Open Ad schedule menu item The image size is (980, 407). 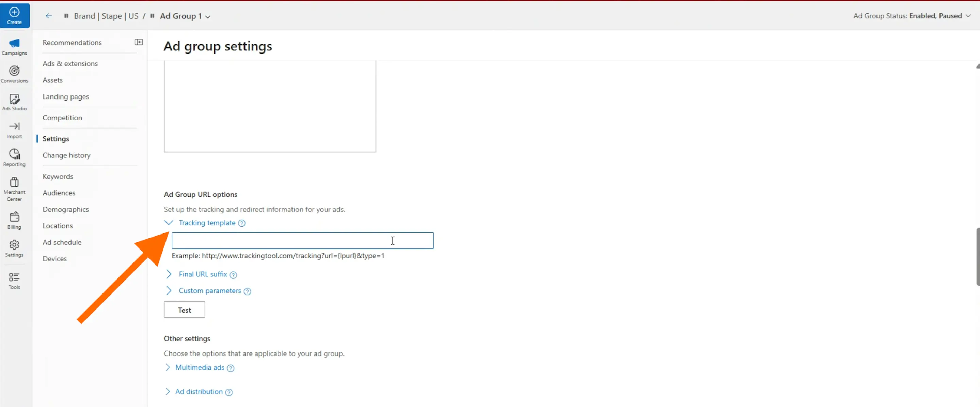pos(62,242)
